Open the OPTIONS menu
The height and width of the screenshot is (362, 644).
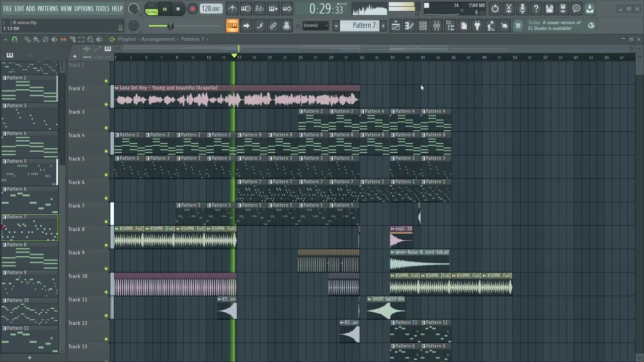click(84, 9)
